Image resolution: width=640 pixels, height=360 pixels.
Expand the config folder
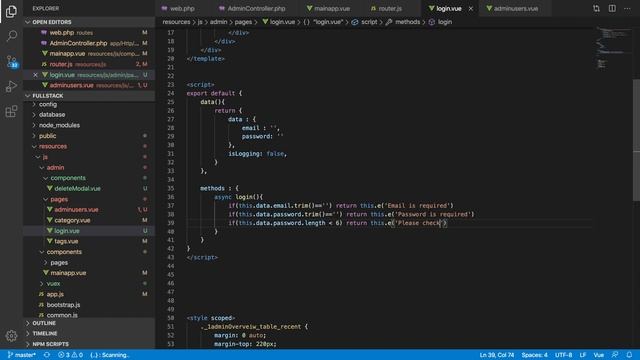[x=48, y=104]
